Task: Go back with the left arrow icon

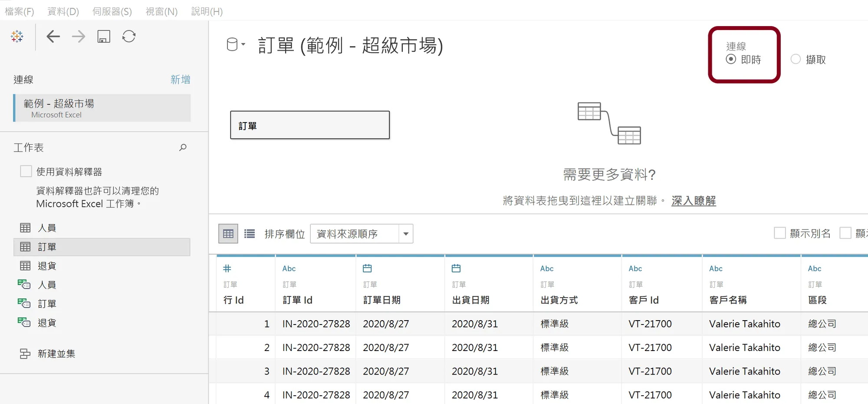Action: 53,36
